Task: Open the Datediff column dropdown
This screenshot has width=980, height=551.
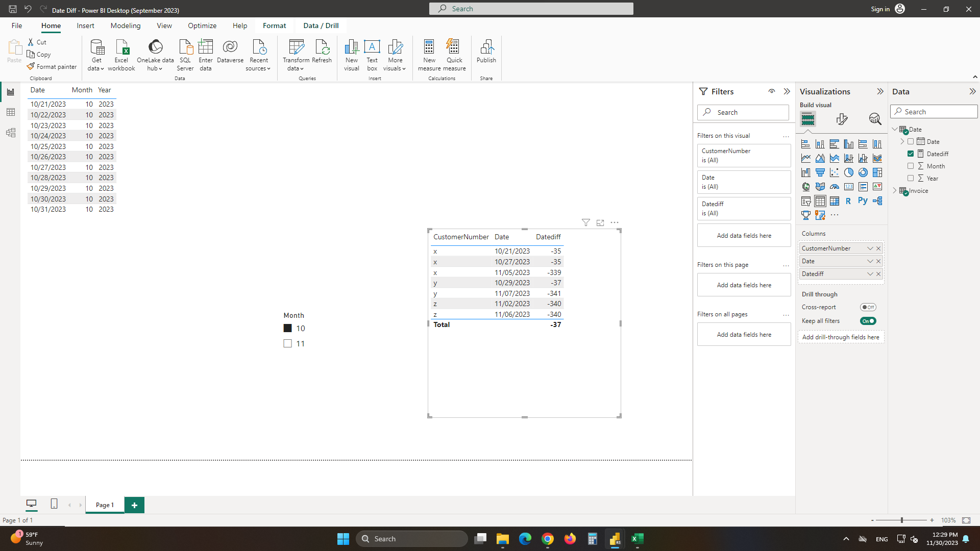Action: coord(870,274)
